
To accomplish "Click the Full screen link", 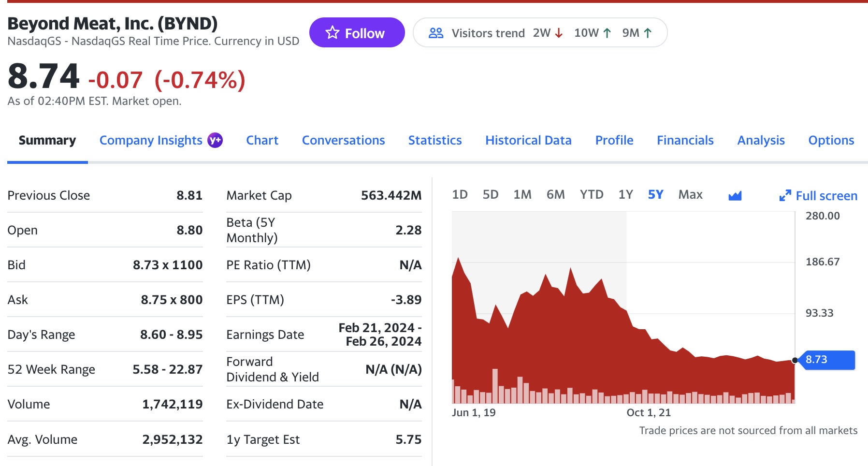I will pyautogui.click(x=826, y=196).
